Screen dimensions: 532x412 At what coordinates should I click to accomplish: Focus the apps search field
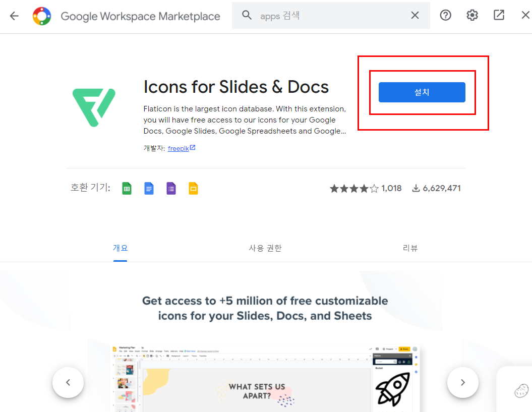[x=331, y=16]
